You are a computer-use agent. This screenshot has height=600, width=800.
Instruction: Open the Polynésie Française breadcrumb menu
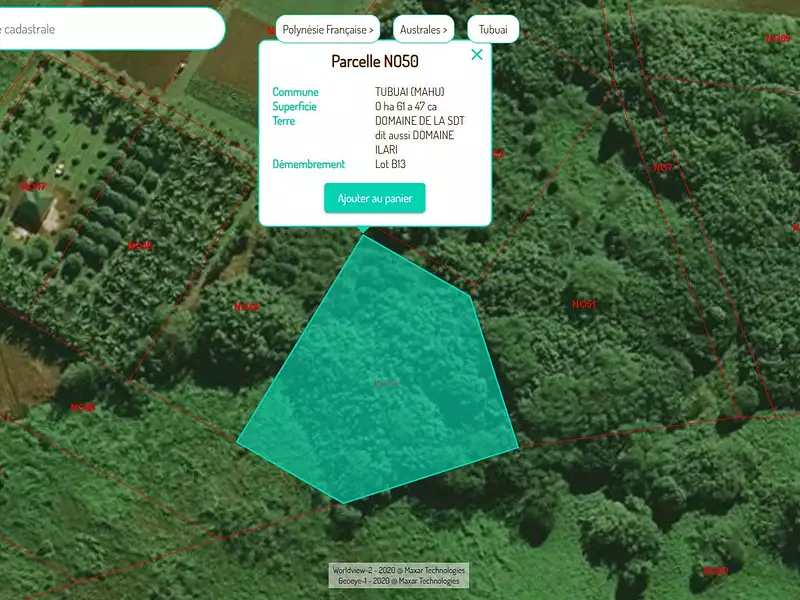tap(327, 29)
